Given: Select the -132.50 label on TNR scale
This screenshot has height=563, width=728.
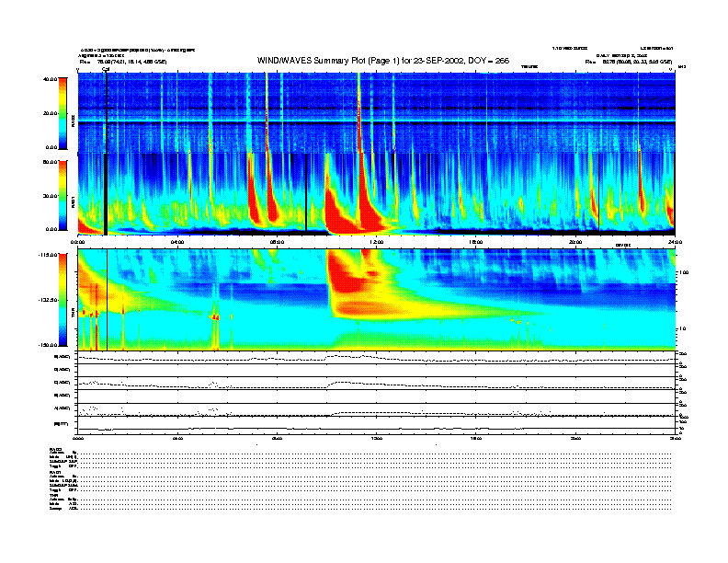Looking at the screenshot, I should 49,300.
